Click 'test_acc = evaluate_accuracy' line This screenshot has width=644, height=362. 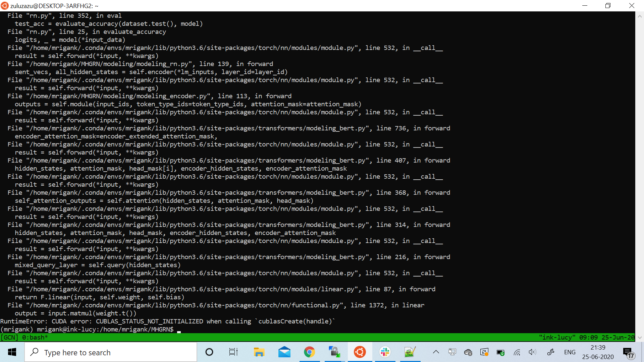click(109, 24)
